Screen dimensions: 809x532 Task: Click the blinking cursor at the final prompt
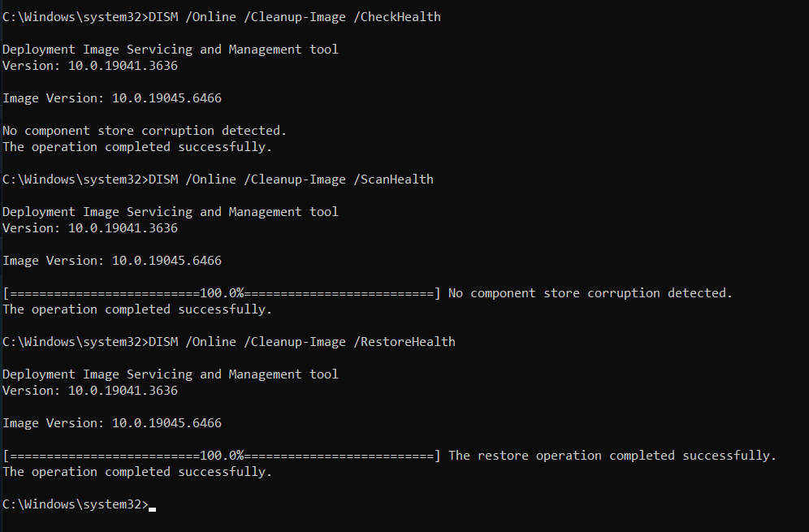pos(152,508)
